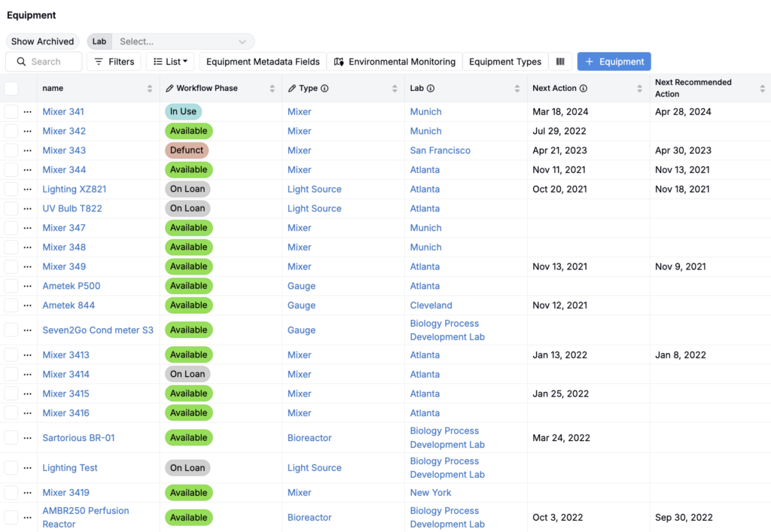This screenshot has height=532, width=771.
Task: Open Equipment Metadata Fields
Action: [x=263, y=62]
